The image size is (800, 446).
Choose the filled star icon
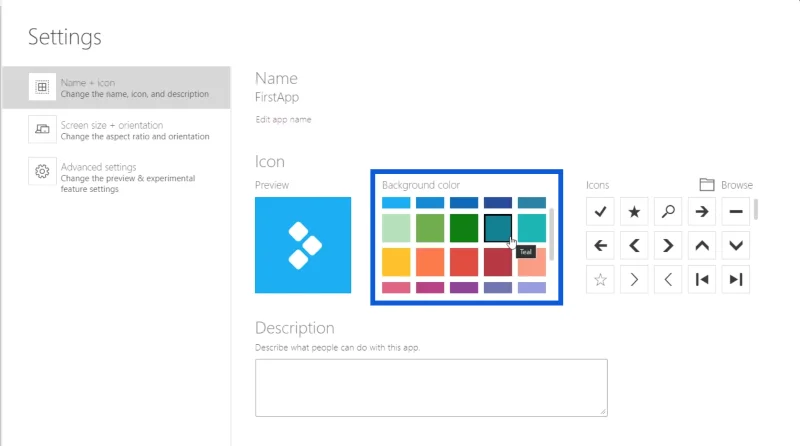(x=634, y=211)
